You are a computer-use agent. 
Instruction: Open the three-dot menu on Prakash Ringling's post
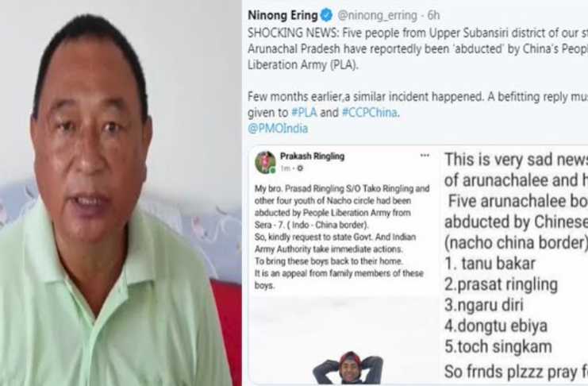click(425, 156)
